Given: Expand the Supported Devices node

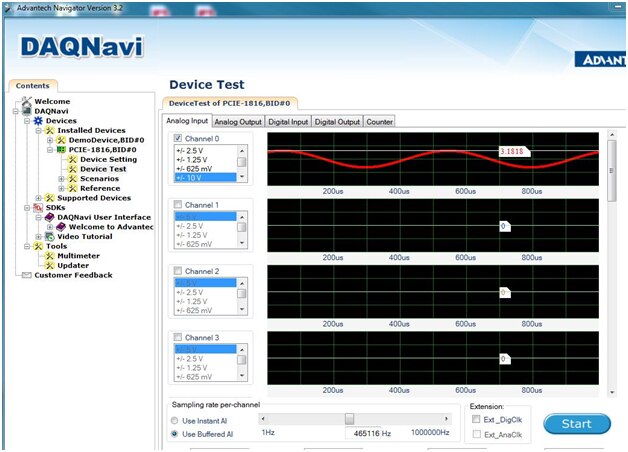Looking at the screenshot, I should 38,198.
